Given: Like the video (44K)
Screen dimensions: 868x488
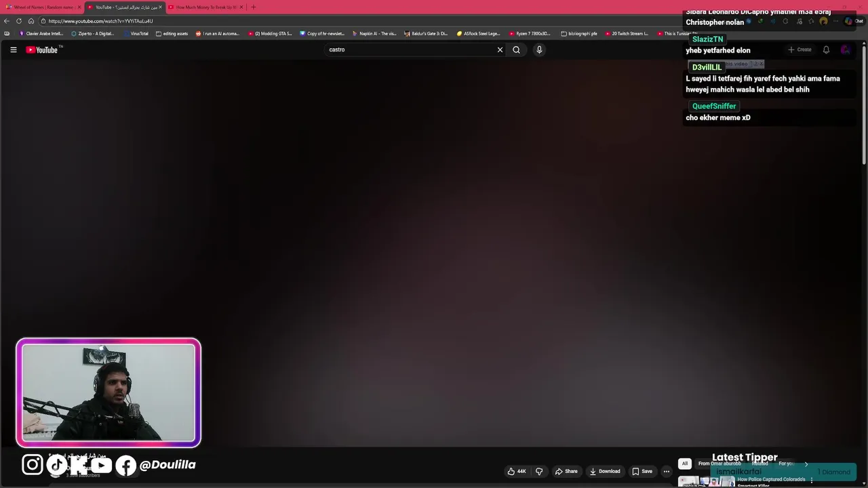Looking at the screenshot, I should coord(517,471).
